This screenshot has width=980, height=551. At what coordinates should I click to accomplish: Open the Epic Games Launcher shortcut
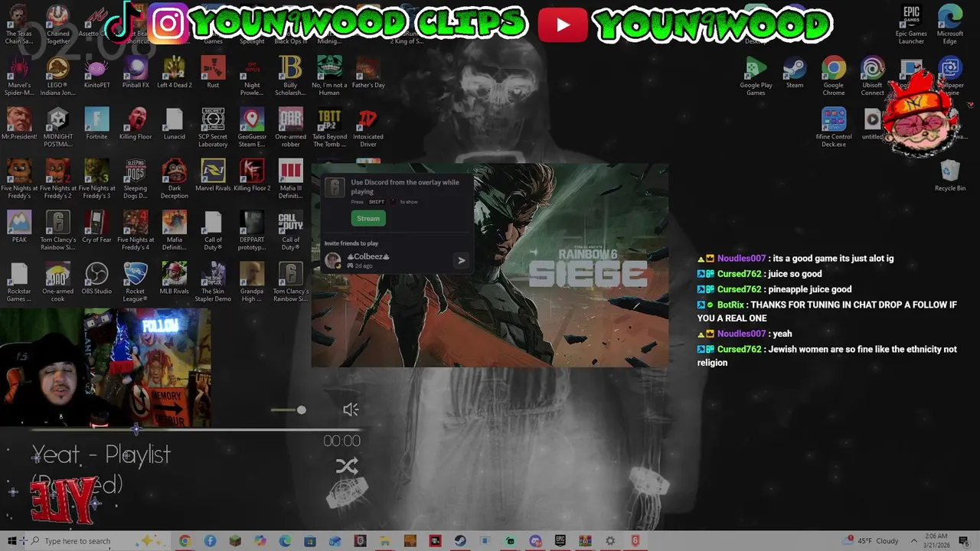911,24
